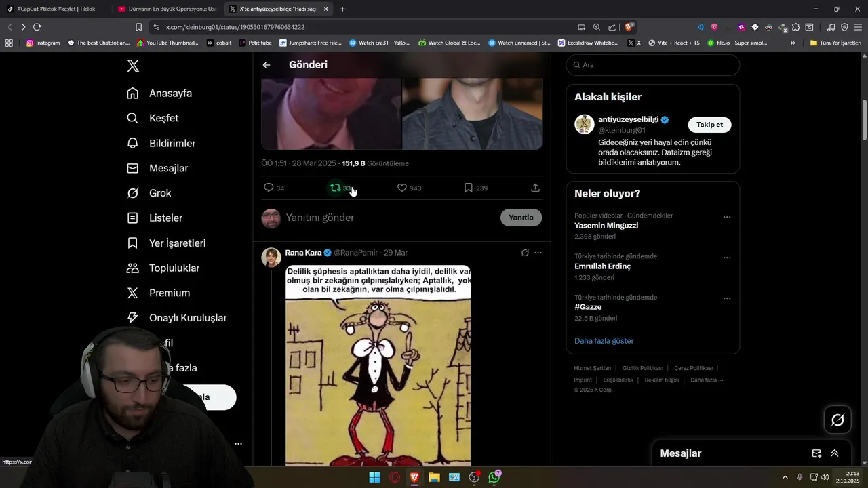Open WhatsApp from the taskbar

(494, 477)
